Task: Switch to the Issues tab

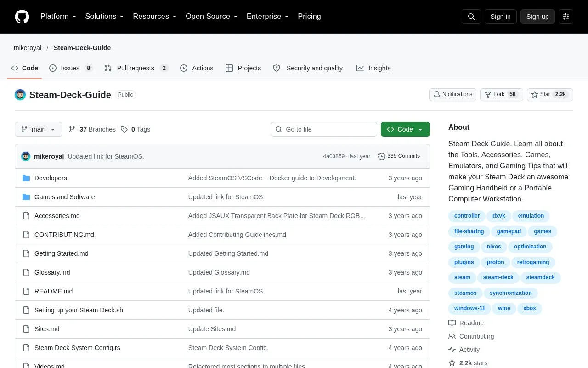Action: click(71, 68)
